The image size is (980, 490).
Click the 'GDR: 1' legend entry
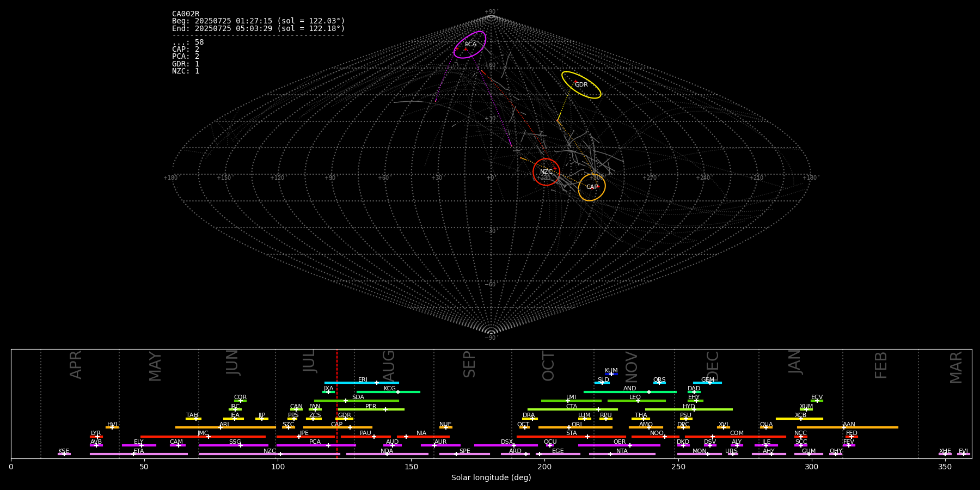tap(186, 64)
